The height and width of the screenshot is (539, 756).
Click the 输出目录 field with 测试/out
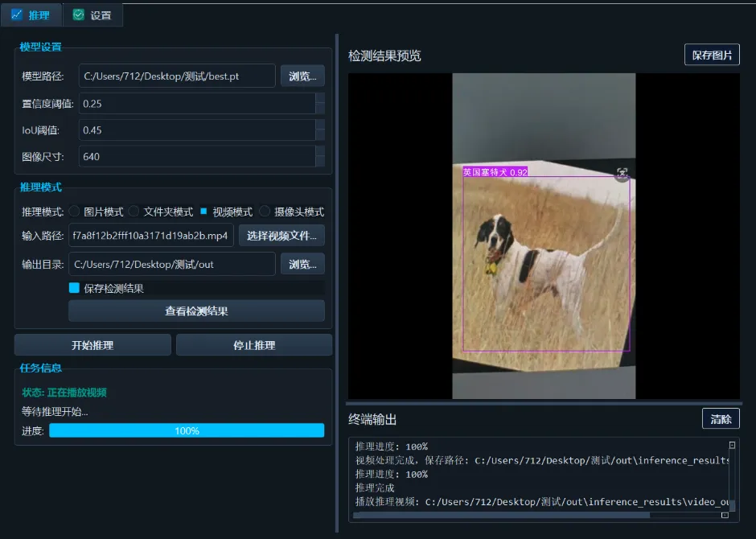tap(172, 264)
